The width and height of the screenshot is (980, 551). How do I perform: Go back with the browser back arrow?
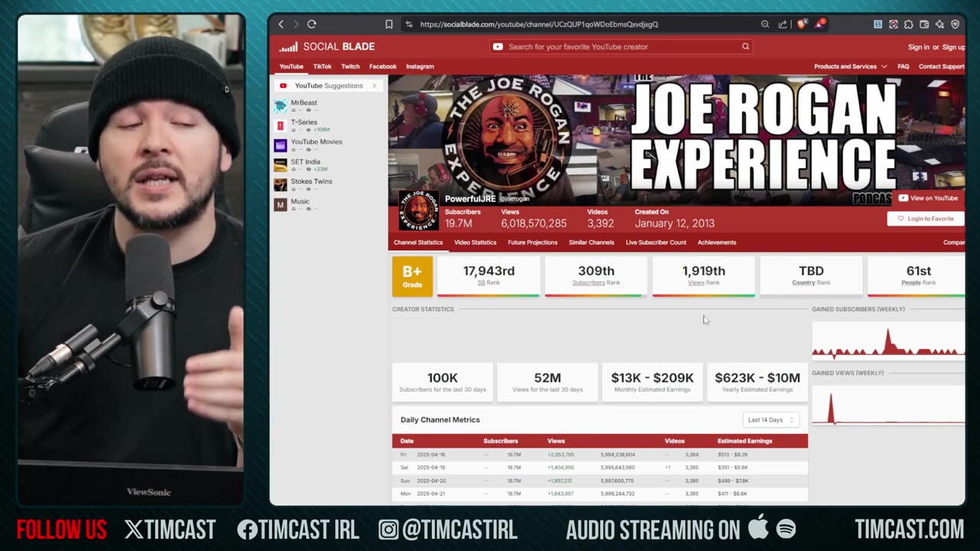pyautogui.click(x=281, y=24)
